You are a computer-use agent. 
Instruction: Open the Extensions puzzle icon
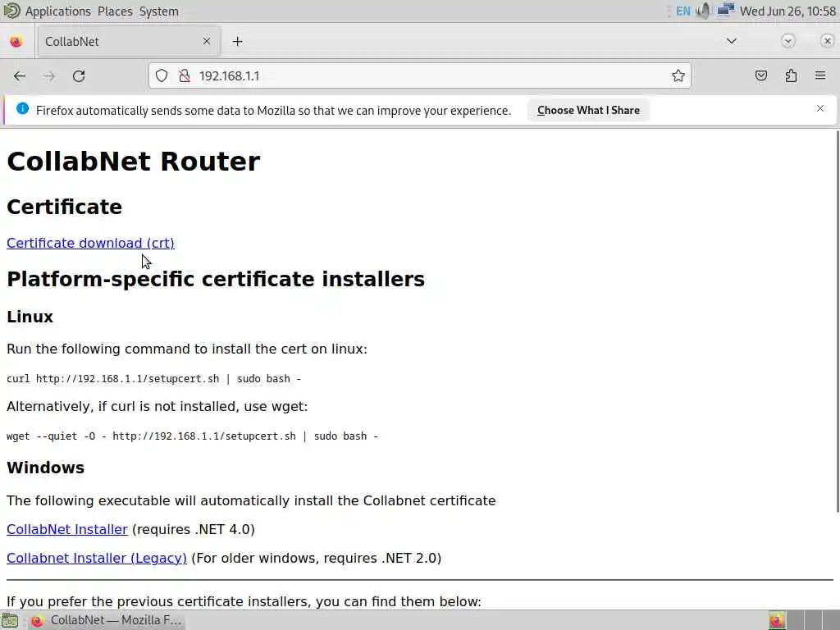coord(791,75)
